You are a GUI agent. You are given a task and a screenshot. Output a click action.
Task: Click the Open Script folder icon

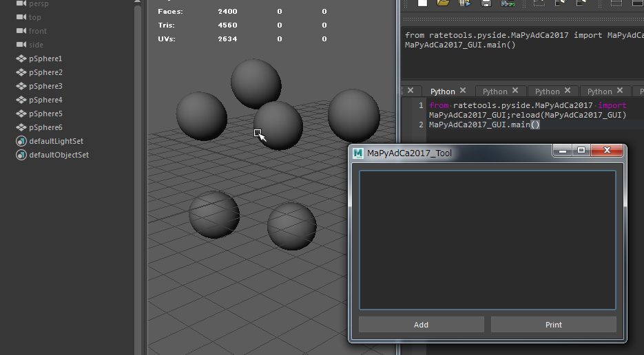pos(443,3)
